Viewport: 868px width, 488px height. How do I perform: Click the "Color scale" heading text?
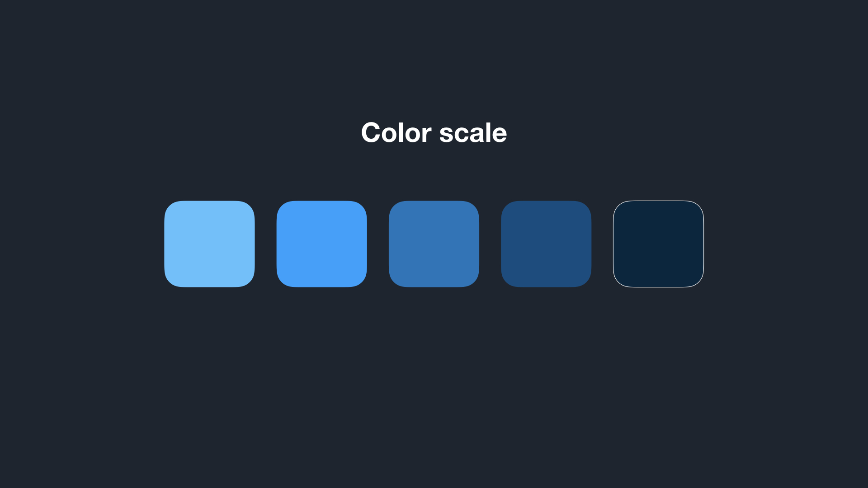click(x=434, y=133)
